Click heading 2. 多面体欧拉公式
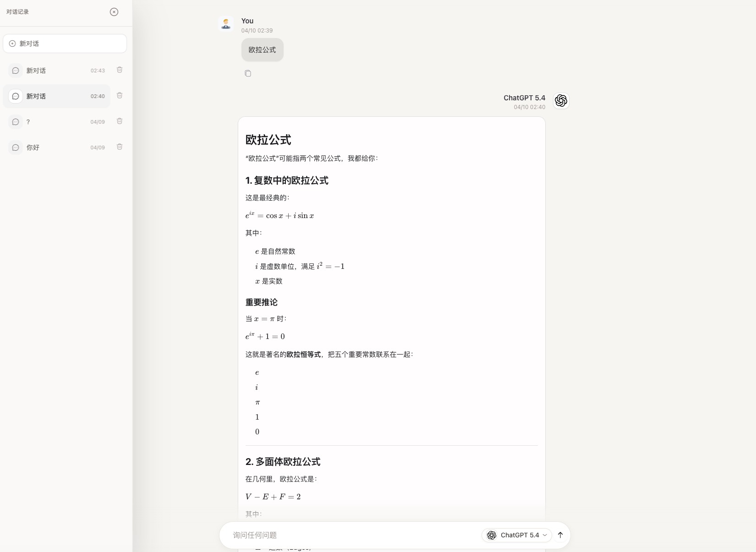Image resolution: width=756 pixels, height=552 pixels. 283,462
